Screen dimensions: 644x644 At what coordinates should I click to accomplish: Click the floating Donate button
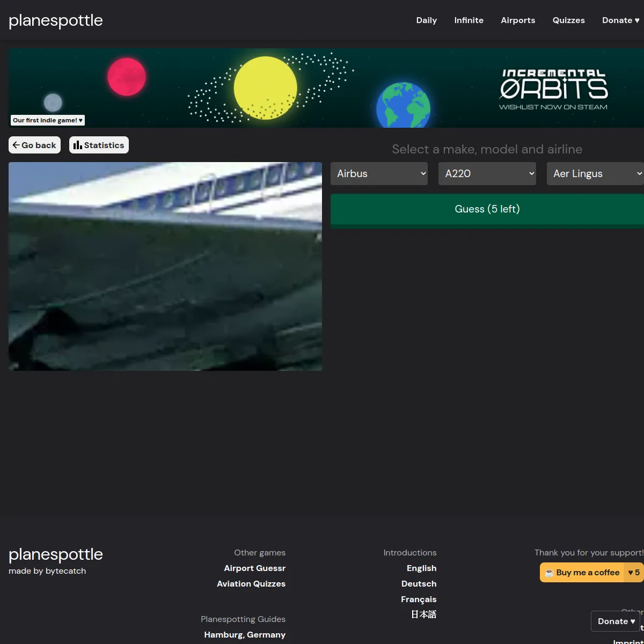[616, 621]
